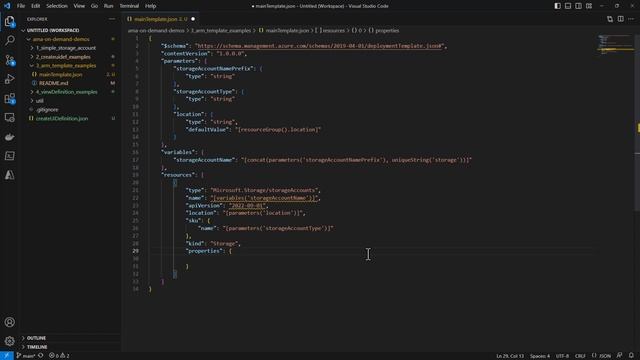Click the feedback icon in status bar
640x360 pixels.
(x=620, y=356)
